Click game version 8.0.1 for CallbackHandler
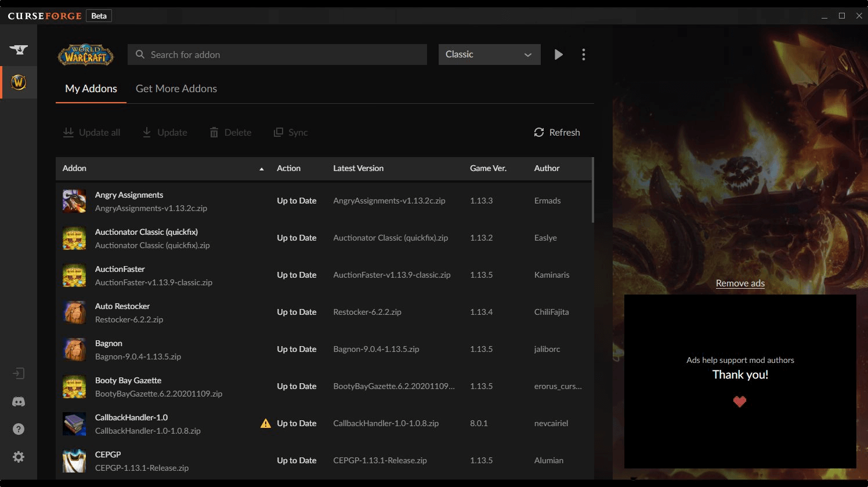Screen dimensions: 868x487 tap(479, 423)
